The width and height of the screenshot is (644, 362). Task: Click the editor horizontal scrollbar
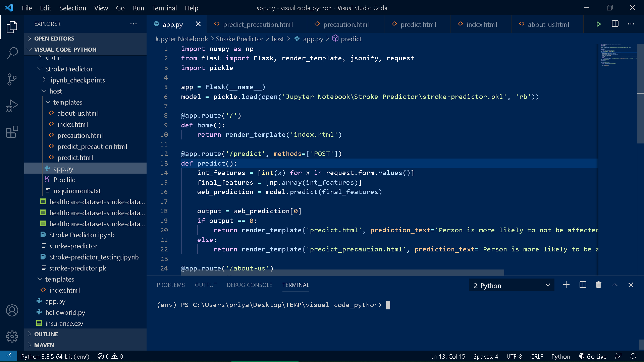[342, 273]
